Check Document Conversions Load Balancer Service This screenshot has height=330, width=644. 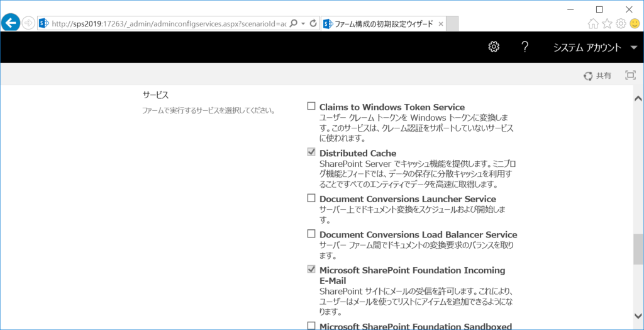[x=311, y=234]
